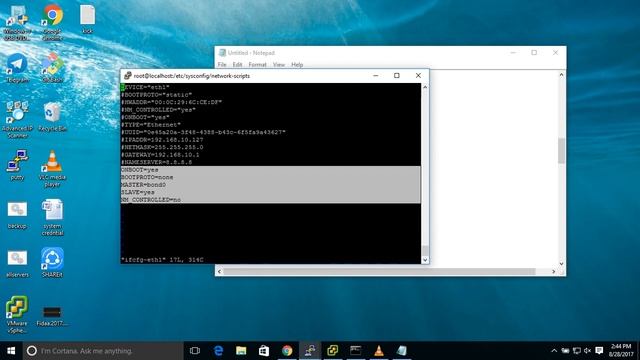Select the system credential document icon
This screenshot has height=360, width=640.
point(52,218)
